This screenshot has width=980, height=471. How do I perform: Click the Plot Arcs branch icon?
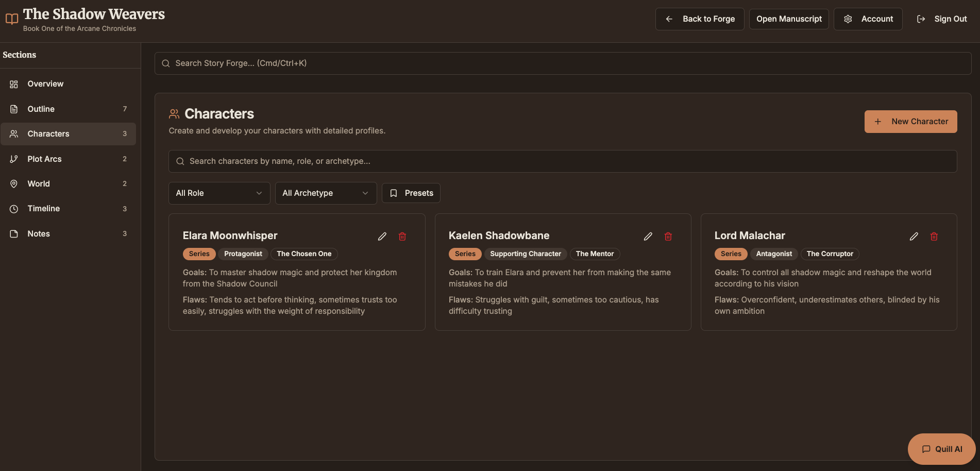pyautogui.click(x=14, y=159)
